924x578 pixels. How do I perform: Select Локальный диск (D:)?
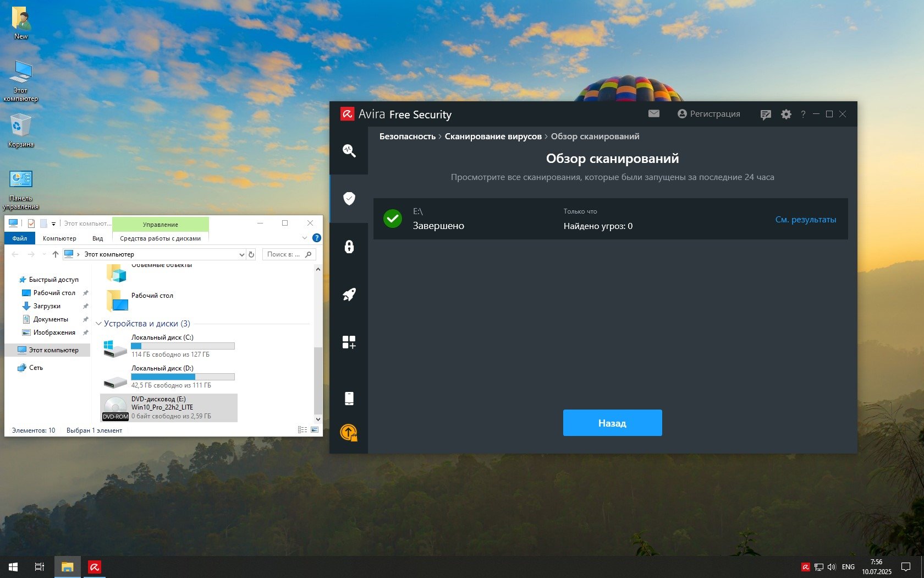pos(169,377)
